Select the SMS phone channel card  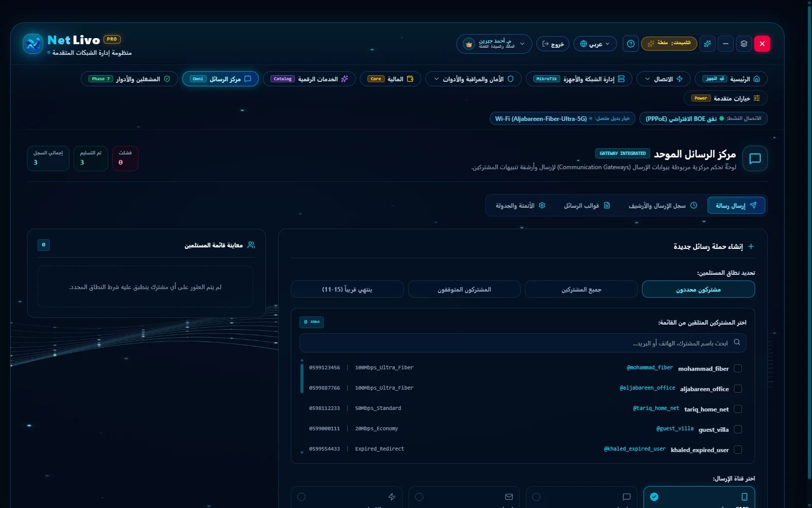(699, 497)
